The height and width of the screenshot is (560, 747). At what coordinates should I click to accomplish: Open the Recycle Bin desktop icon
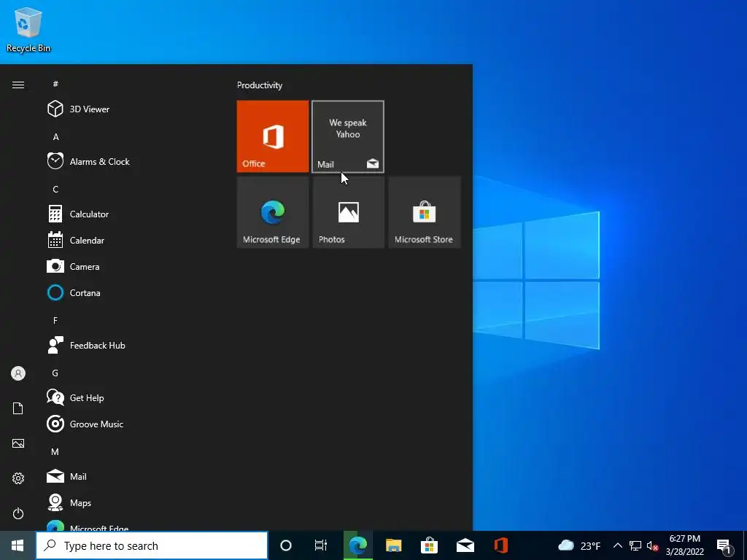click(x=28, y=29)
